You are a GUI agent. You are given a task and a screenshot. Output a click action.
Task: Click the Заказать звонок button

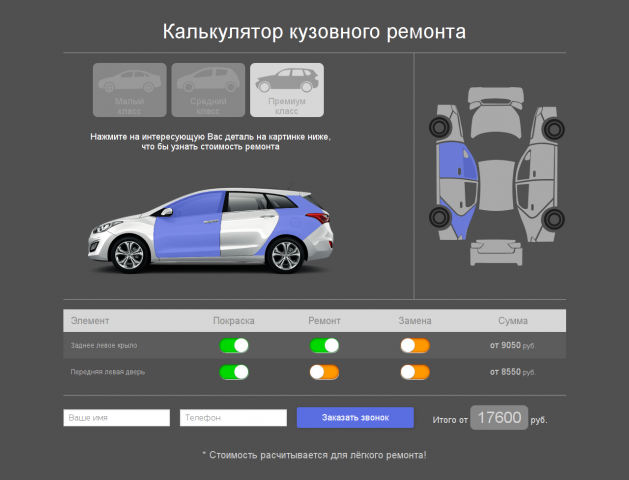point(355,417)
